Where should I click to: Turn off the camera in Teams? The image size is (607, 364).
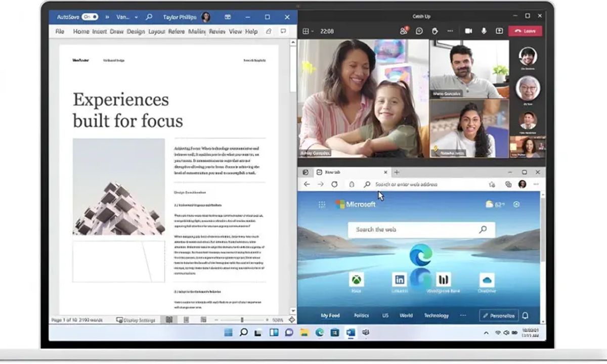(468, 31)
